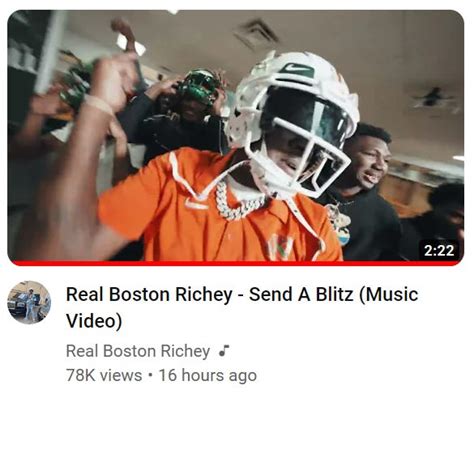Click the Real Boston Richey channel avatar
The height and width of the screenshot is (453, 474).
pyautogui.click(x=29, y=302)
